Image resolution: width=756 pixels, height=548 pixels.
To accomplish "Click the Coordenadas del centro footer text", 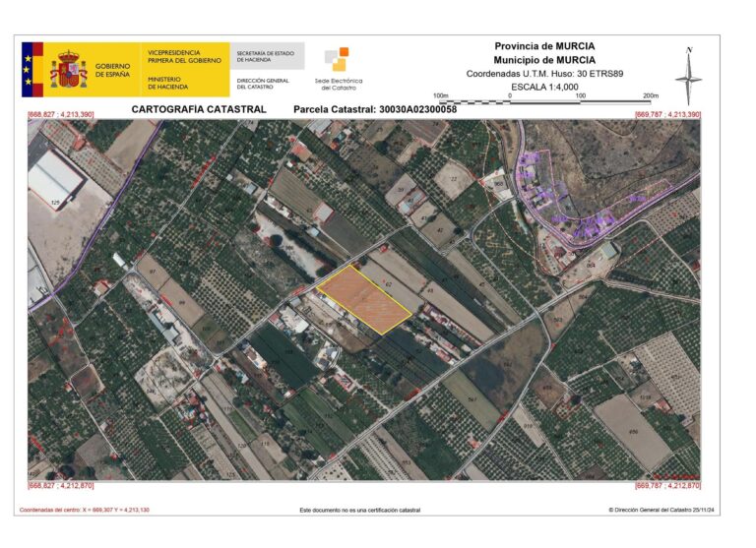I will [x=83, y=511].
